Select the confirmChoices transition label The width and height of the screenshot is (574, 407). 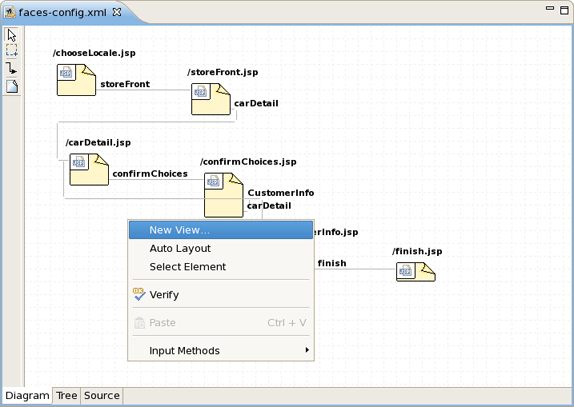click(150, 173)
